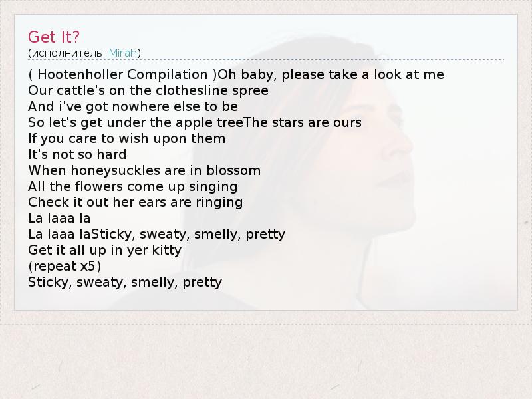Click the "Get It?" song title
This screenshot has width=532, height=399.
coord(55,36)
